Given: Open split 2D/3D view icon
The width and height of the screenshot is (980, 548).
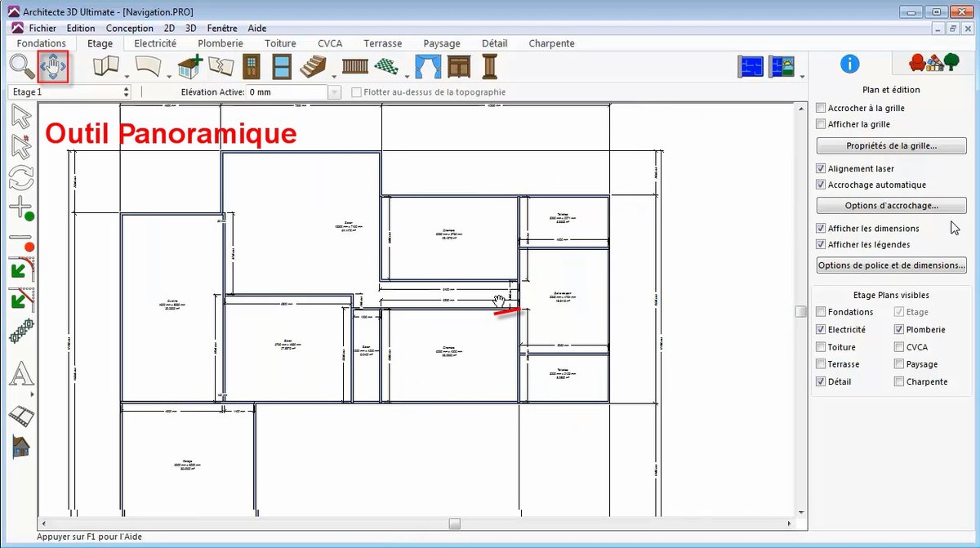Looking at the screenshot, I should click(782, 67).
